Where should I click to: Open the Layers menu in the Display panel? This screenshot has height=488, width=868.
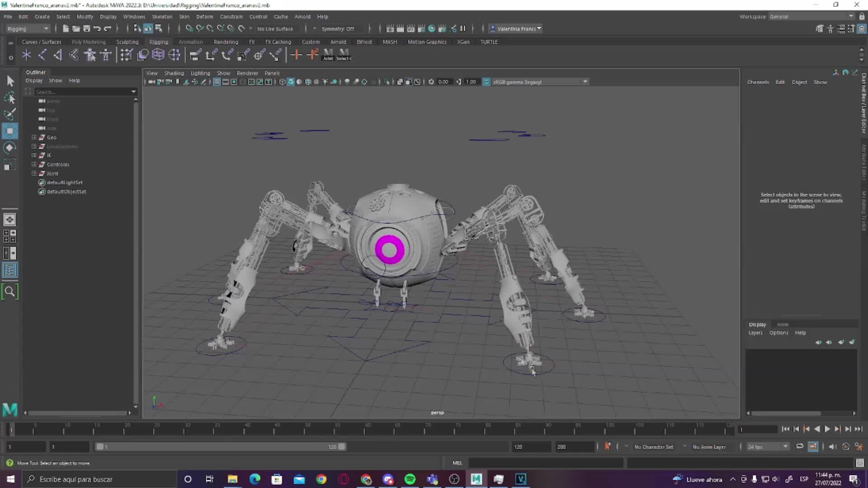click(x=755, y=333)
